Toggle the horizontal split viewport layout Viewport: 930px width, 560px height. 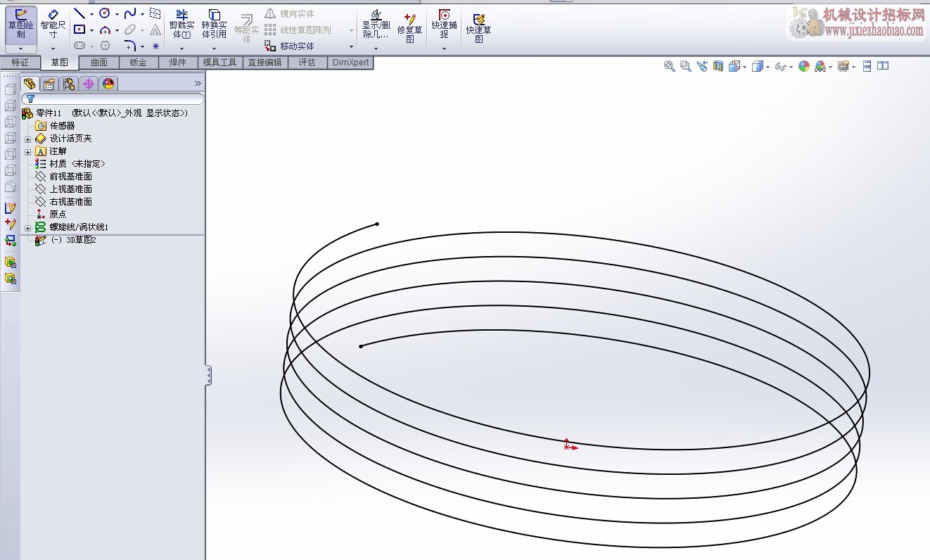tap(867, 66)
